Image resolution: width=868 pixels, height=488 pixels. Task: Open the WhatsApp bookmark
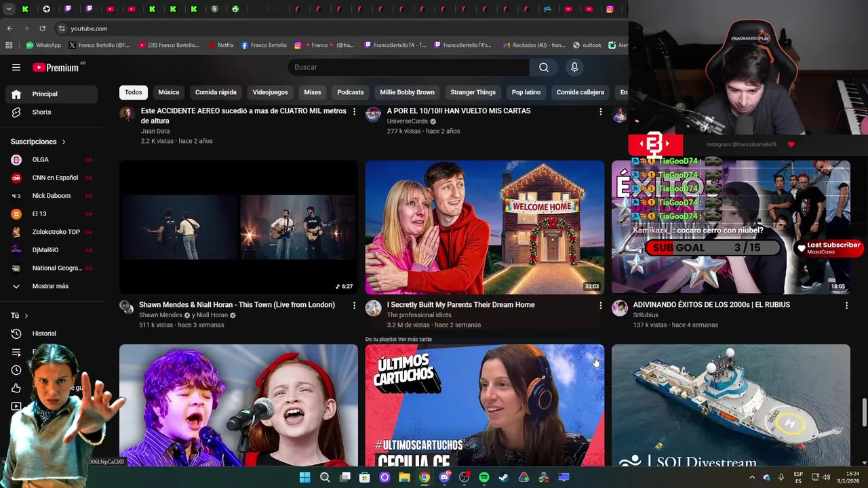tap(43, 45)
